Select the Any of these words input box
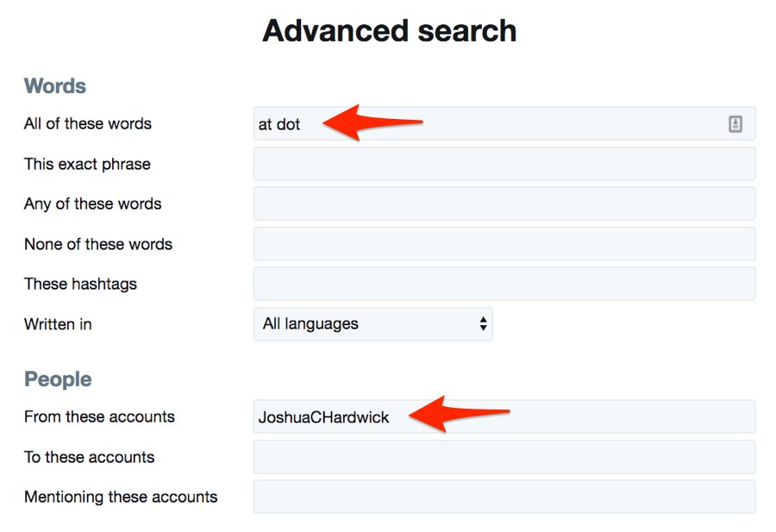776x532 pixels. (504, 203)
